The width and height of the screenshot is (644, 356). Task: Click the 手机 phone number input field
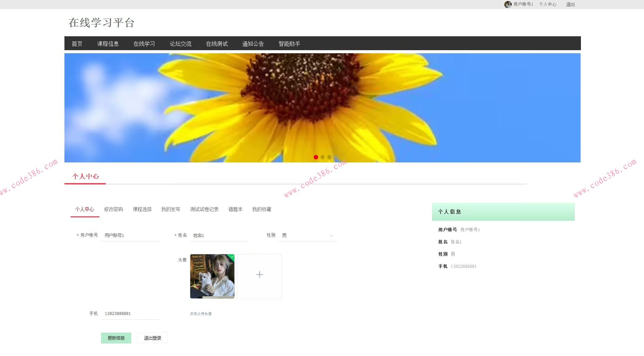click(130, 314)
